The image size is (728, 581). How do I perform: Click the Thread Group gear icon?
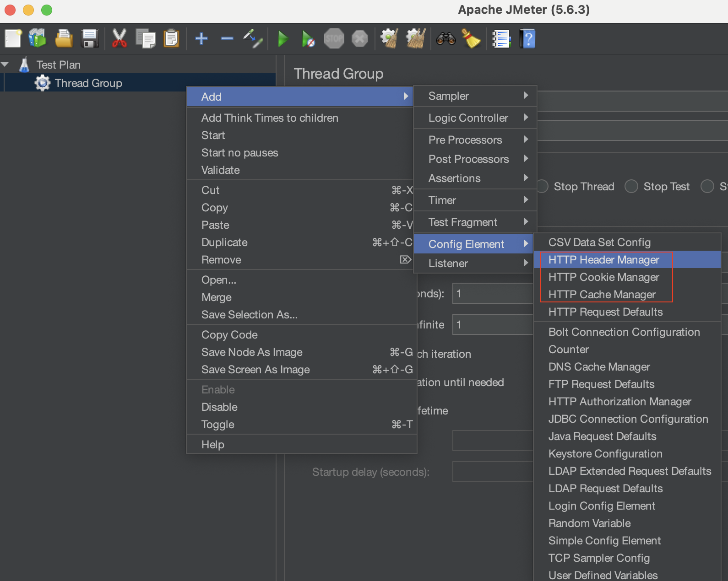click(43, 83)
